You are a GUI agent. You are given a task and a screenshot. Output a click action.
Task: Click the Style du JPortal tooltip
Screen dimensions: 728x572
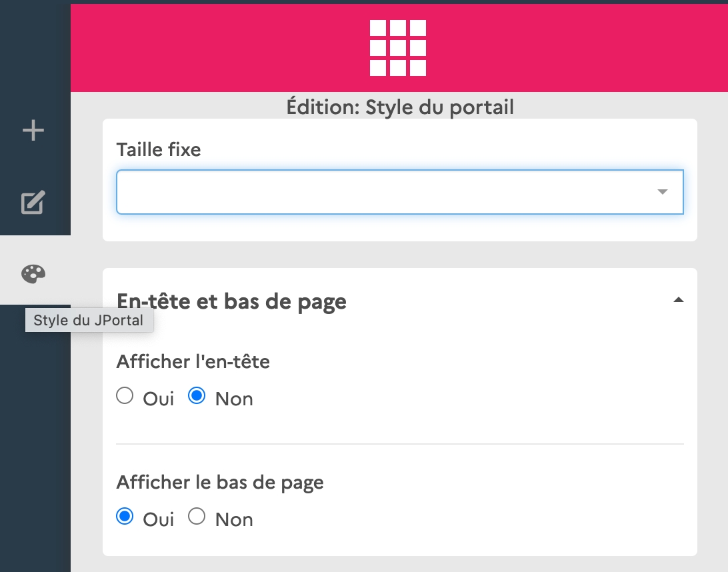pos(89,320)
